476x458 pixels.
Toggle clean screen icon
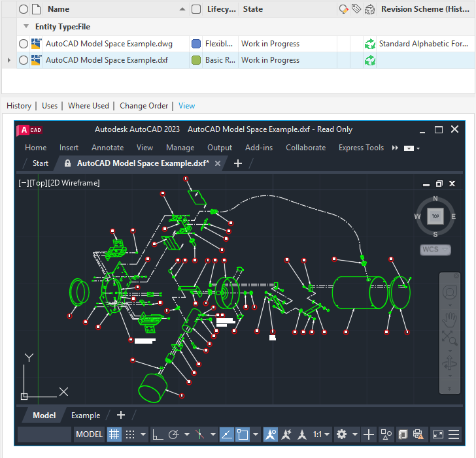(438, 434)
